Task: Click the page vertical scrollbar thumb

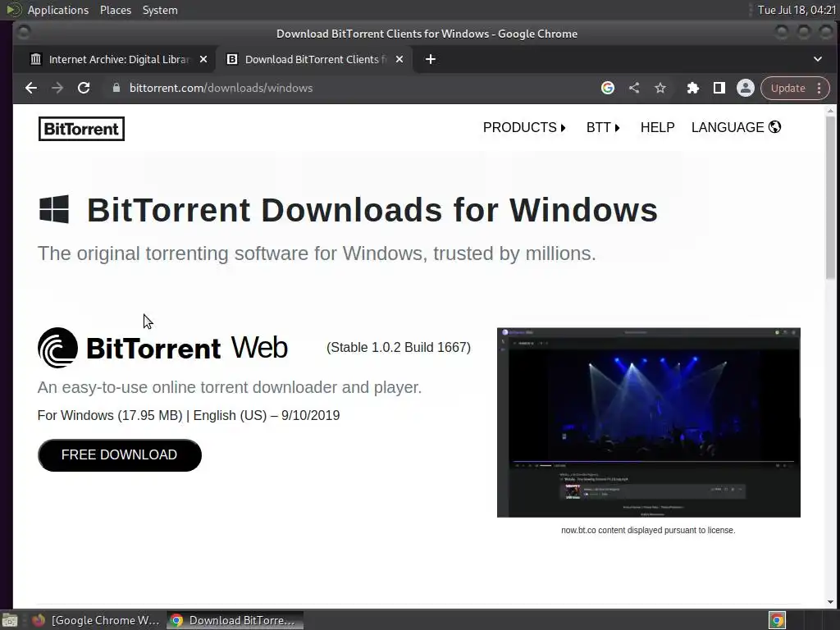Action: (x=830, y=197)
